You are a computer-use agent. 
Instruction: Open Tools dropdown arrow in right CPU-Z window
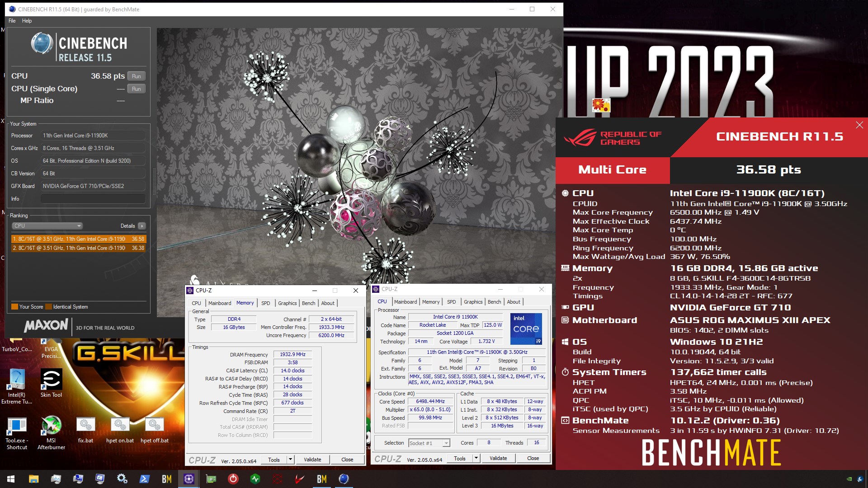[x=476, y=458]
